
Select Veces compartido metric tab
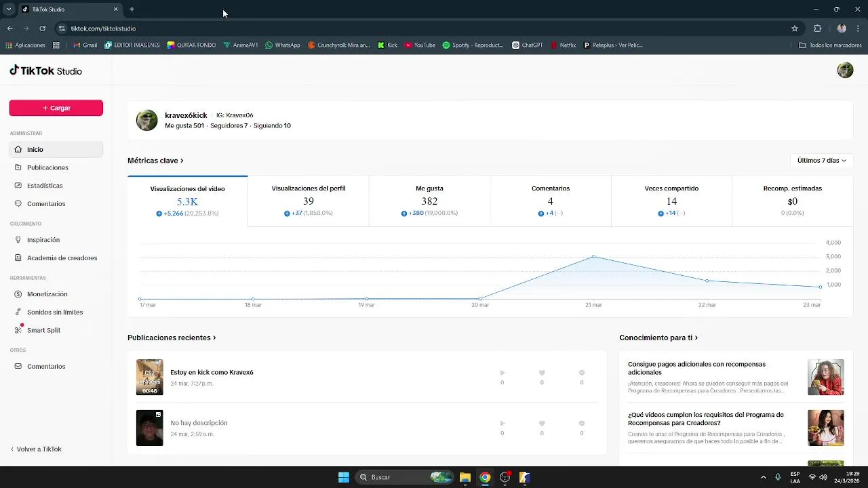[671, 201]
